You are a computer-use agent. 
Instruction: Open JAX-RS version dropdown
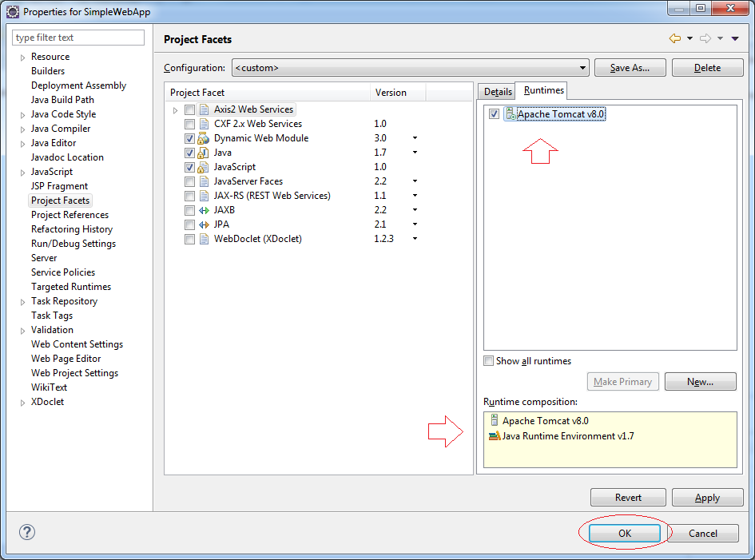point(415,196)
